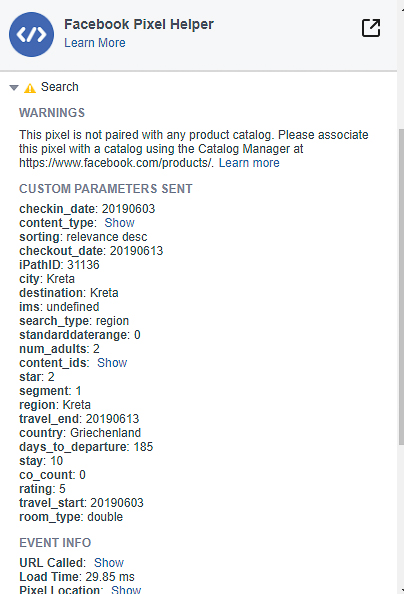Select the days_to_departure parameter row
Viewport: 404px width, 594px height.
[x=86, y=447]
